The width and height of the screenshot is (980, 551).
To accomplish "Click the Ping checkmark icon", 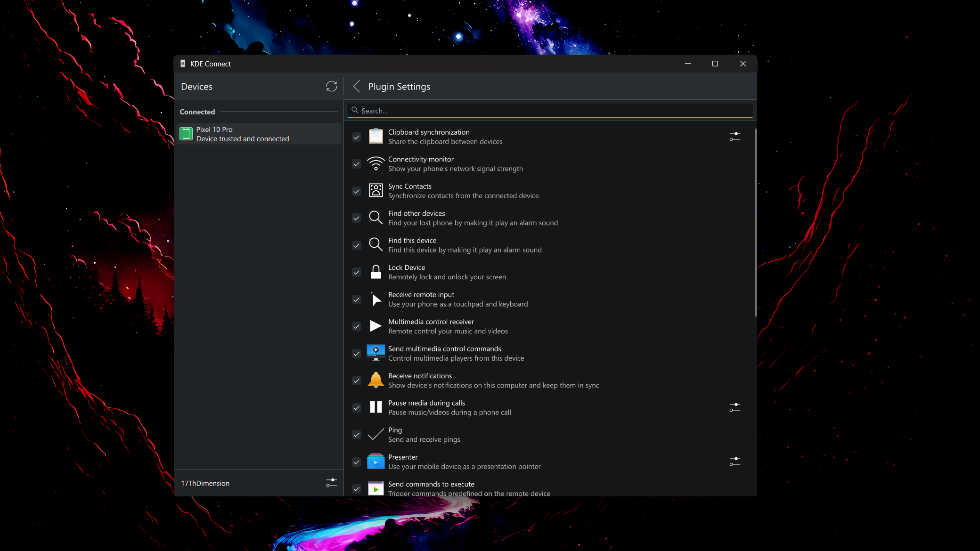I will (376, 434).
